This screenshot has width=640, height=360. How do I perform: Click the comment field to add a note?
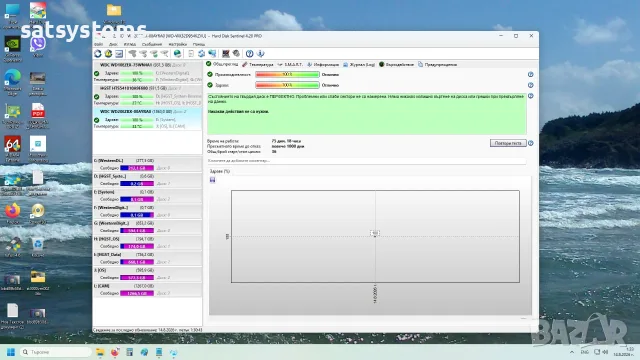tap(367, 161)
